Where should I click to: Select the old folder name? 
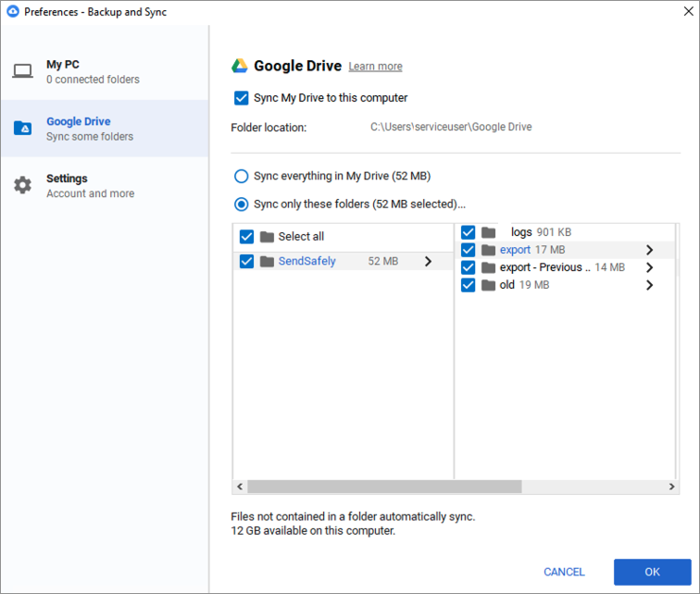(507, 285)
